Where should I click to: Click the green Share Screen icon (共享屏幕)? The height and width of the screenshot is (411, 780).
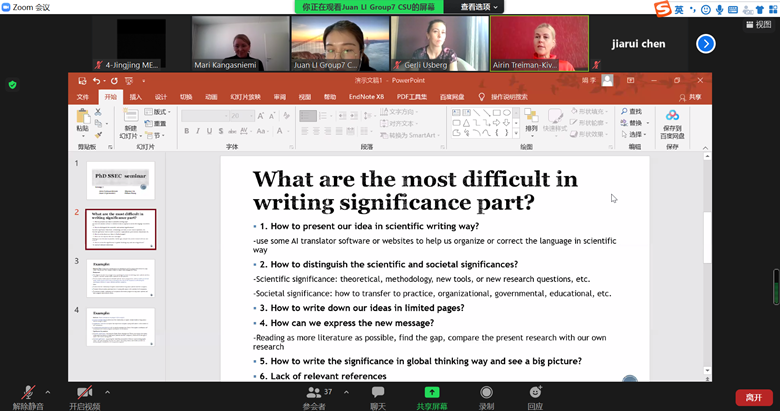tap(432, 393)
